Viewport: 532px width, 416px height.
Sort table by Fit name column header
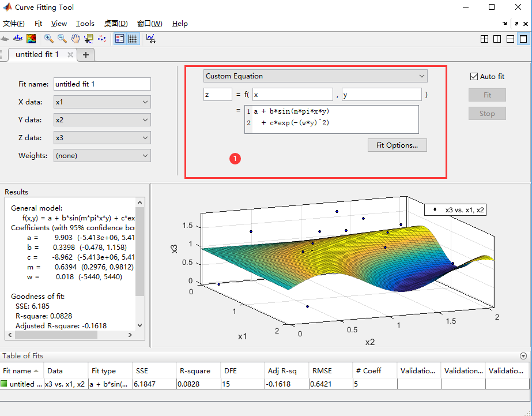click(x=22, y=371)
